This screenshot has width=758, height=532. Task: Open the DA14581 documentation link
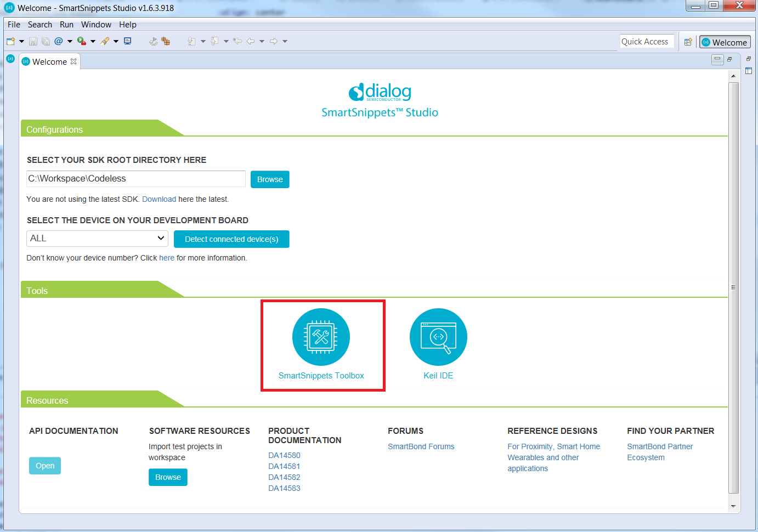284,466
